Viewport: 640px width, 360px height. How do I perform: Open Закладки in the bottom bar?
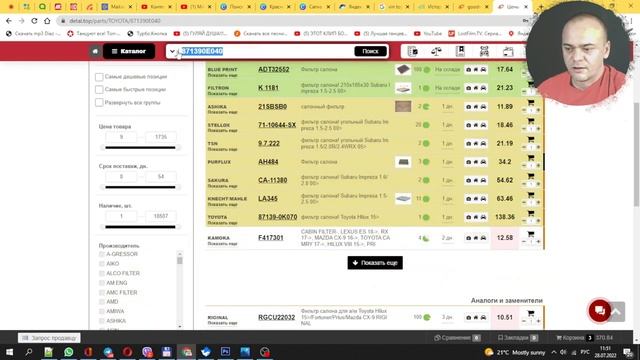click(x=518, y=338)
